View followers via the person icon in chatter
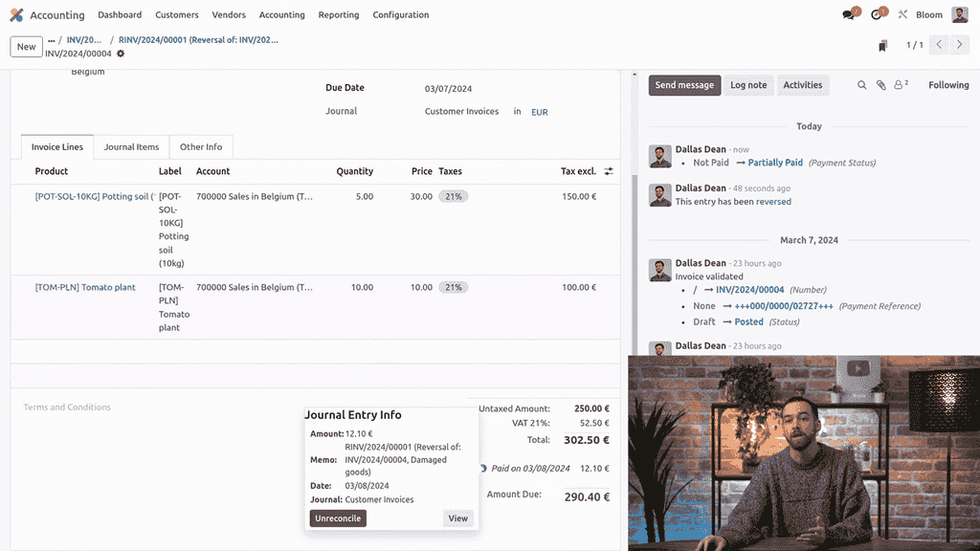 [898, 85]
